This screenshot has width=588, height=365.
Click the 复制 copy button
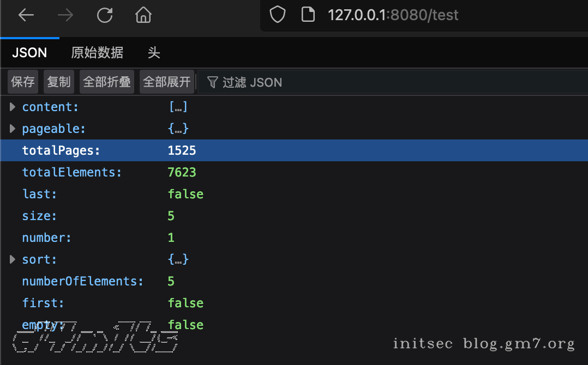point(58,82)
